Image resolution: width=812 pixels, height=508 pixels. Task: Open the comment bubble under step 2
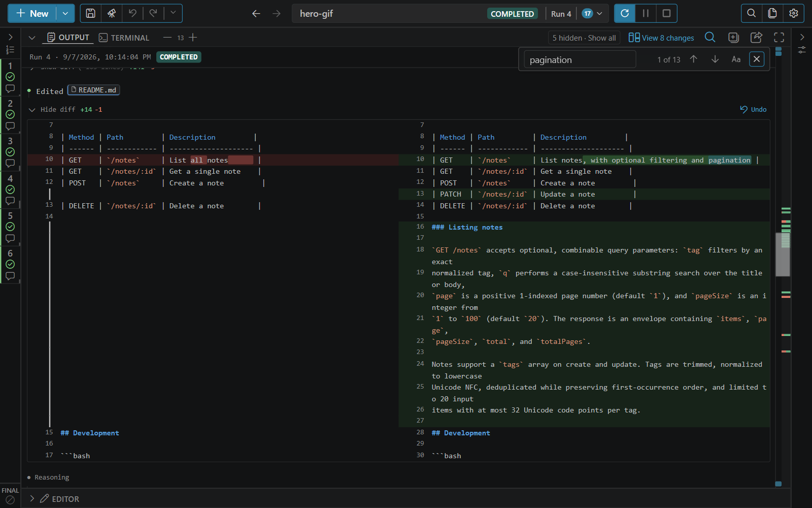pyautogui.click(x=10, y=126)
